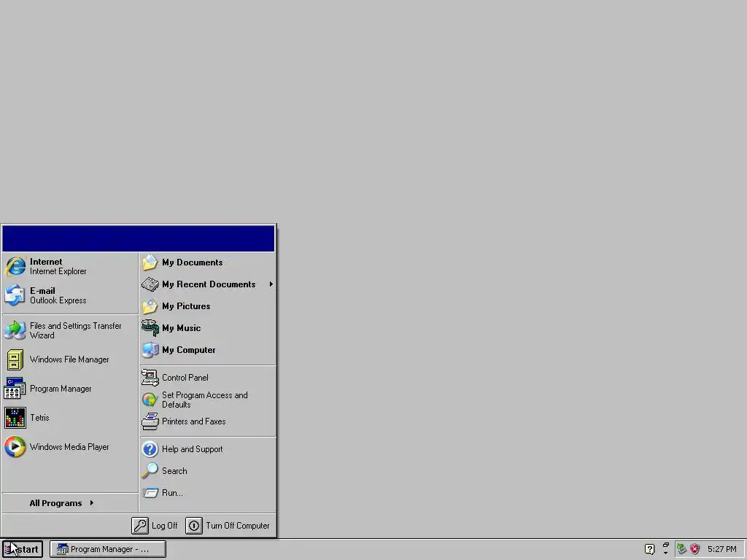
Task: Select Control Panel menu entry text
Action: [x=185, y=378]
